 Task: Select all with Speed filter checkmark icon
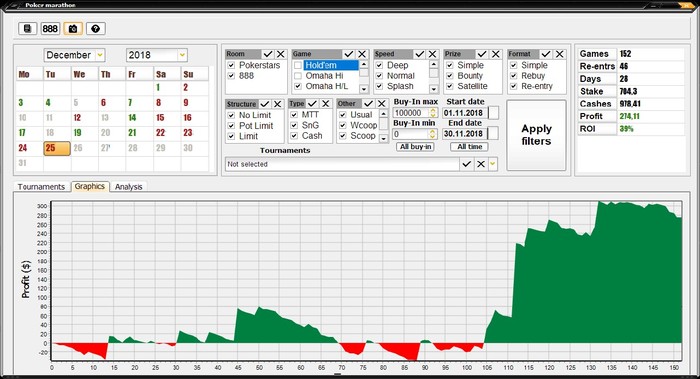(420, 54)
